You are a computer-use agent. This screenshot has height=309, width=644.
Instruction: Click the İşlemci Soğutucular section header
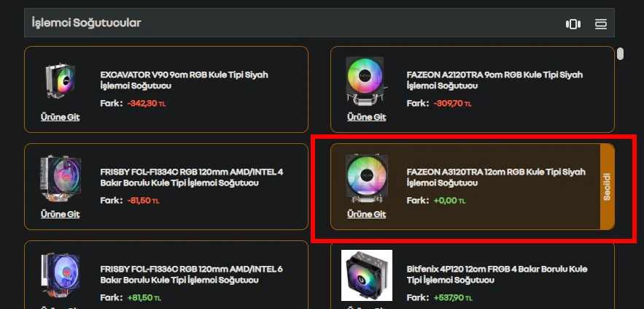point(319,23)
